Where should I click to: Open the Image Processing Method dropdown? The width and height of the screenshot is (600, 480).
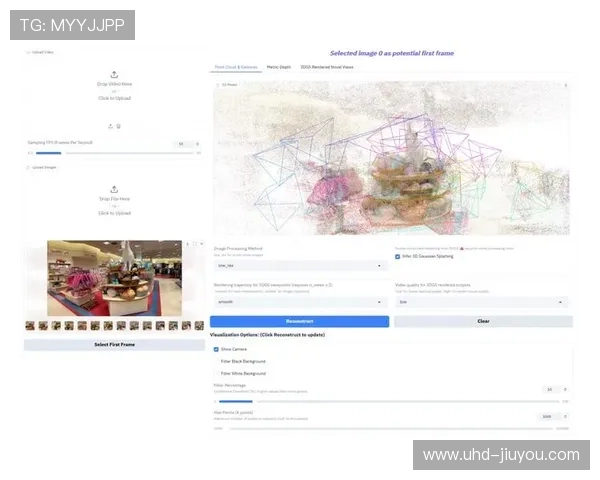point(300,266)
